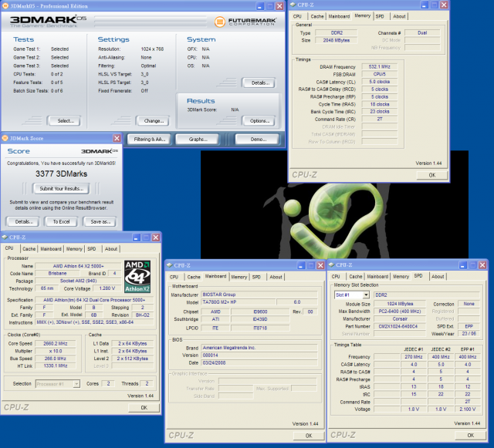Click the Multiplier x 10.0 value
This screenshot has width=494, height=448.
coord(55,351)
